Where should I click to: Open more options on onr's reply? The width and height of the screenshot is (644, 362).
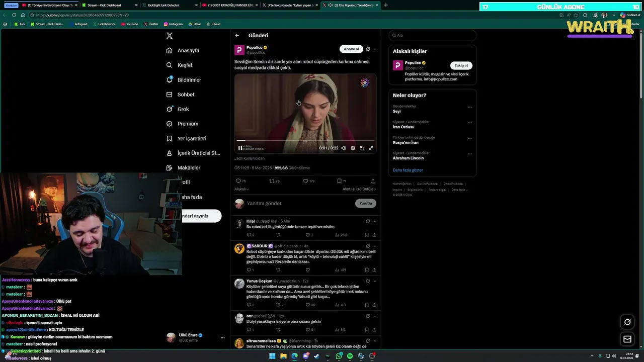coord(374,316)
